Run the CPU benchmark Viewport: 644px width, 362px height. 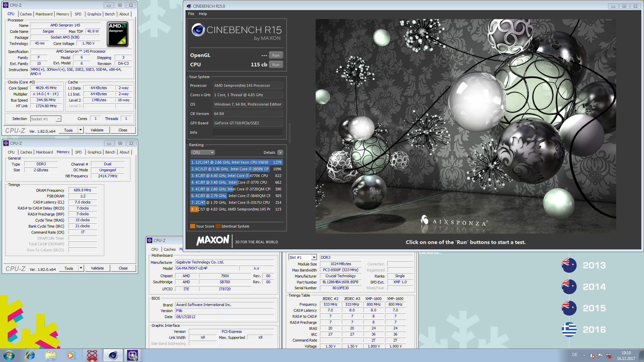point(276,65)
